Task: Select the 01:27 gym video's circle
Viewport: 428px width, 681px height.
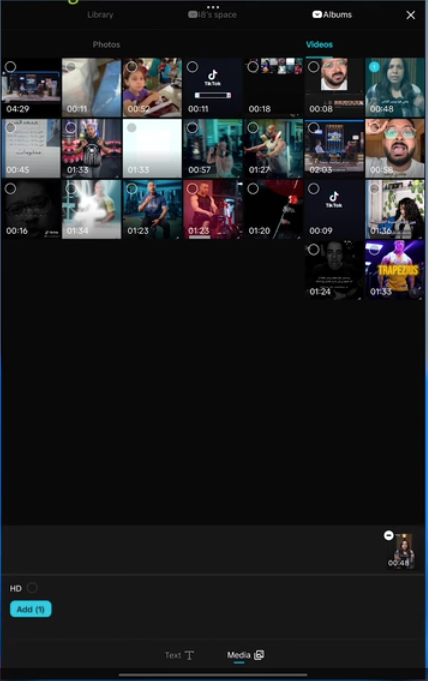Action: coord(253,127)
